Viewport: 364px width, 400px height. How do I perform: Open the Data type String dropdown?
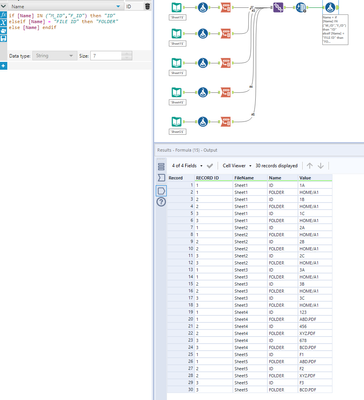54,56
